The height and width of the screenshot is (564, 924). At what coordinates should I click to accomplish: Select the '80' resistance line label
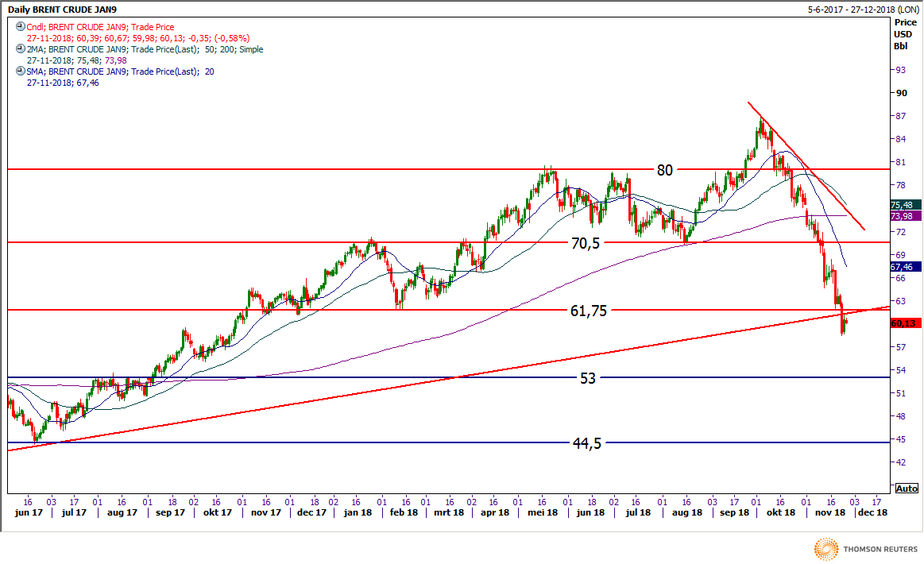pyautogui.click(x=665, y=170)
